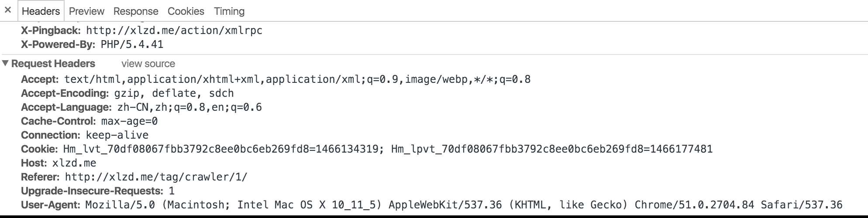Switch to the Preview tab
The height and width of the screenshot is (218, 868).
tap(86, 11)
